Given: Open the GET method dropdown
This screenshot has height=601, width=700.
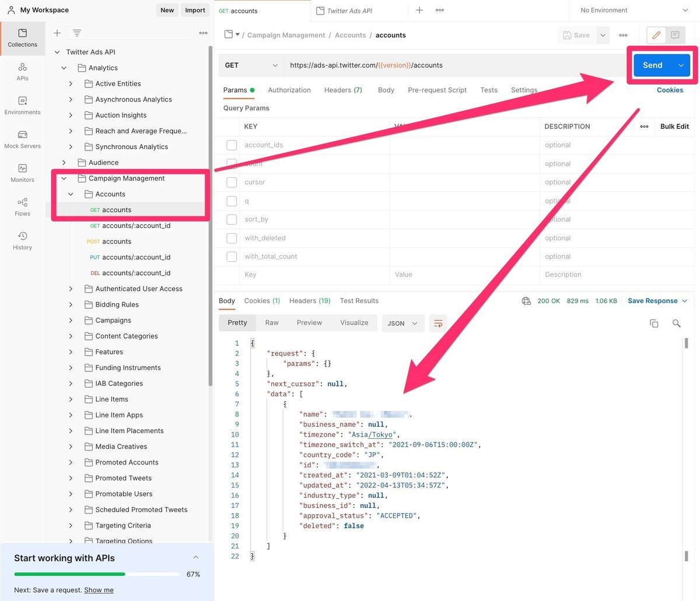Looking at the screenshot, I should click(x=251, y=65).
